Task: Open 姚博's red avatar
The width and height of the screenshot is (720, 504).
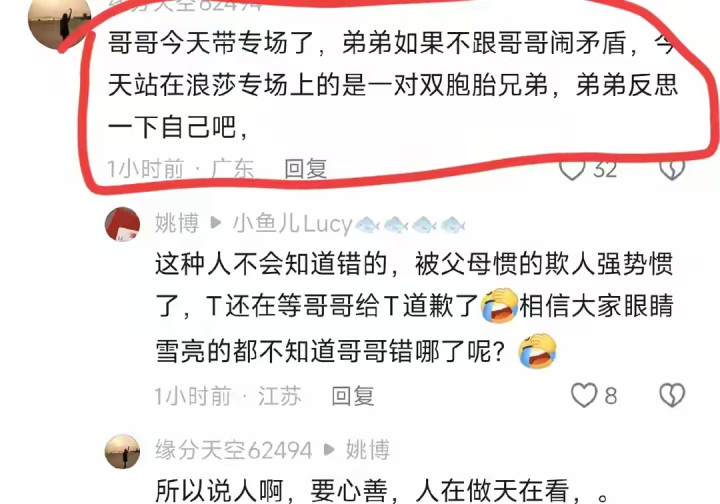Action: coord(122,224)
